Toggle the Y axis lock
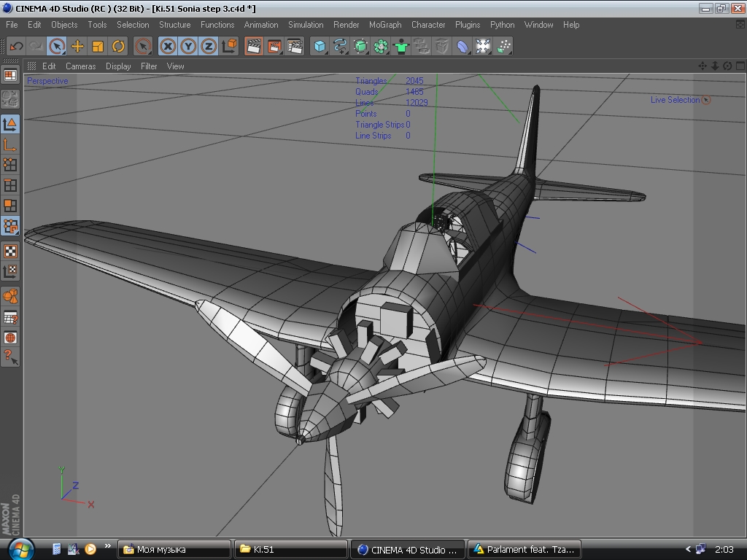747x560 pixels. click(x=189, y=46)
